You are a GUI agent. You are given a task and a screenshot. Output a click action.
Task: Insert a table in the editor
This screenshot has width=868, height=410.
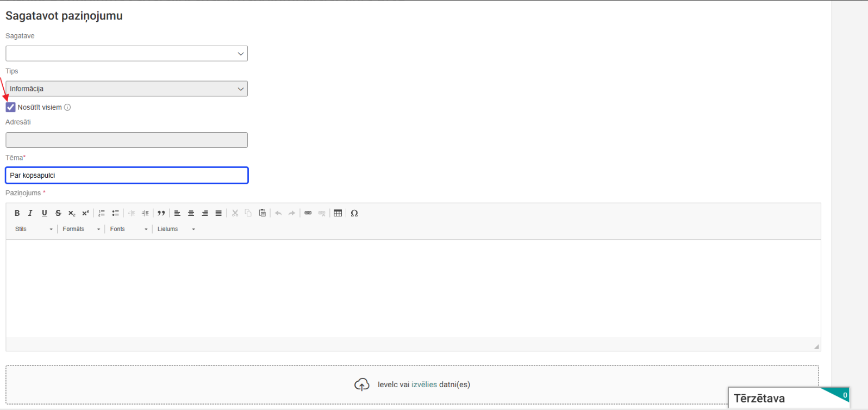[x=338, y=213]
